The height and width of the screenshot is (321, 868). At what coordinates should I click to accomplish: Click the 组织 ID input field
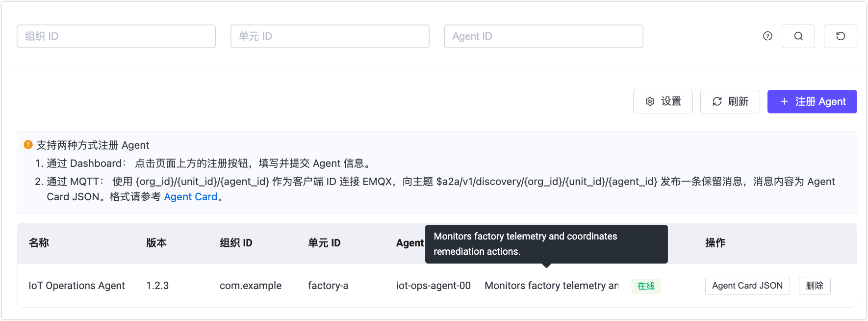(116, 36)
